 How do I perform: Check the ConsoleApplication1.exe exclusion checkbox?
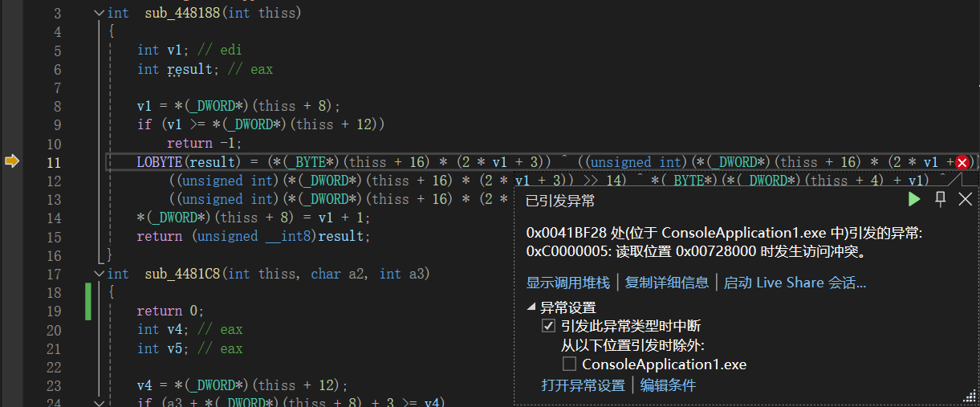coord(569,364)
